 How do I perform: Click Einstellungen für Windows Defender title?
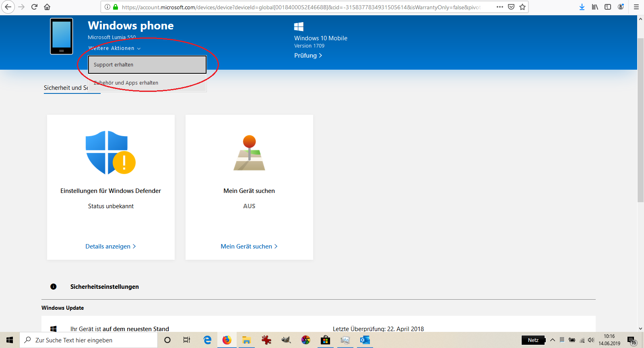pos(111,191)
